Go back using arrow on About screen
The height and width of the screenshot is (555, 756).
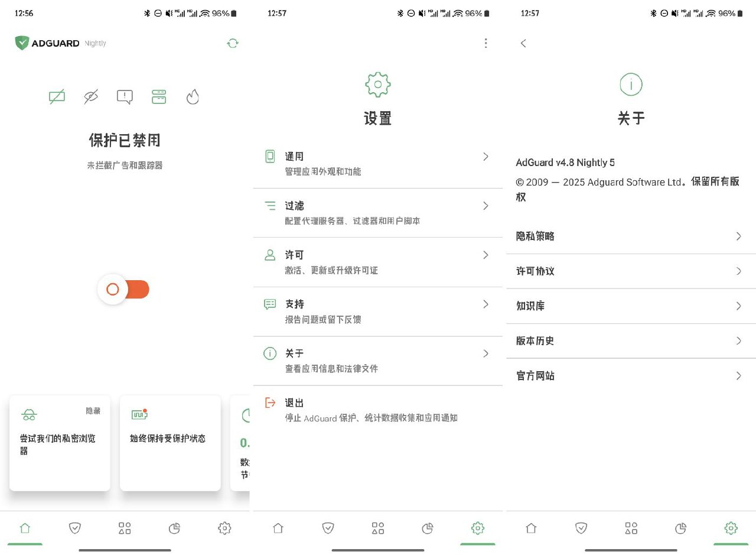click(x=523, y=43)
